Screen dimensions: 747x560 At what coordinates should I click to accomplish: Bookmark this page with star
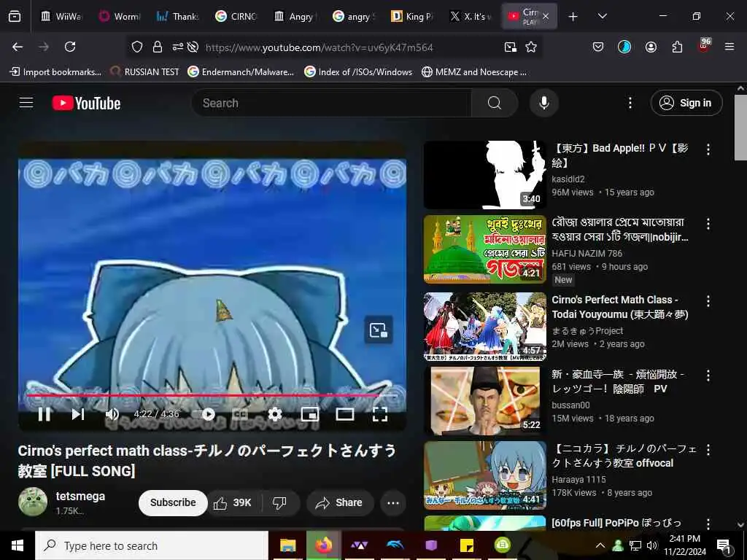coord(531,47)
